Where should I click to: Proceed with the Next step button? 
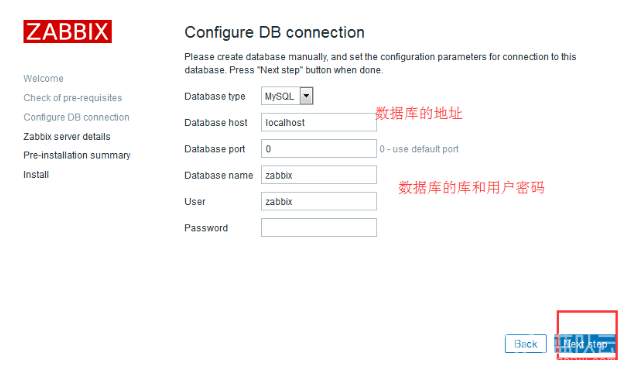pyautogui.click(x=585, y=344)
